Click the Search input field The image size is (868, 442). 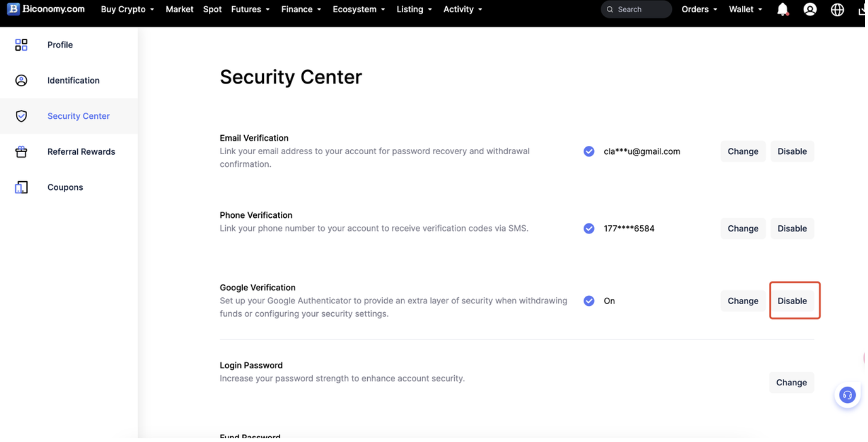coord(639,10)
